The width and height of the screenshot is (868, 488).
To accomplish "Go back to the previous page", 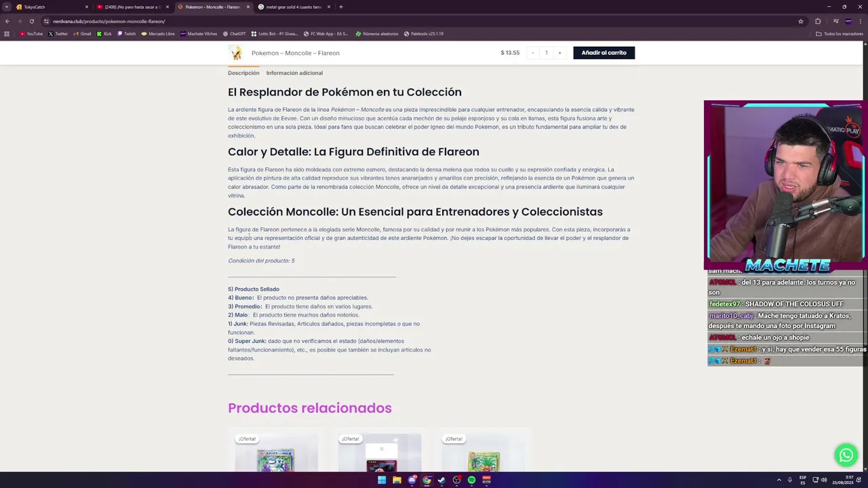I will point(7,21).
